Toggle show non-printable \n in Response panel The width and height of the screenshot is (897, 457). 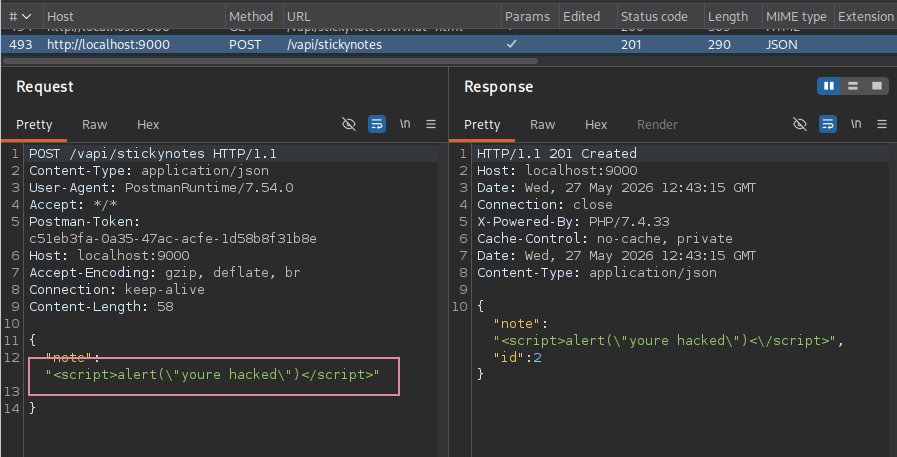(856, 124)
